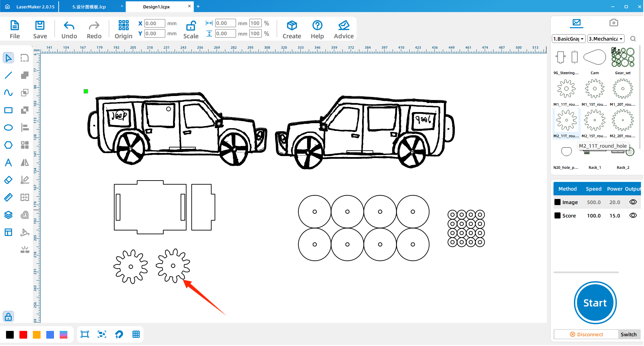Toggle the canvas lock icon
The width and height of the screenshot is (644, 346).
point(8,316)
